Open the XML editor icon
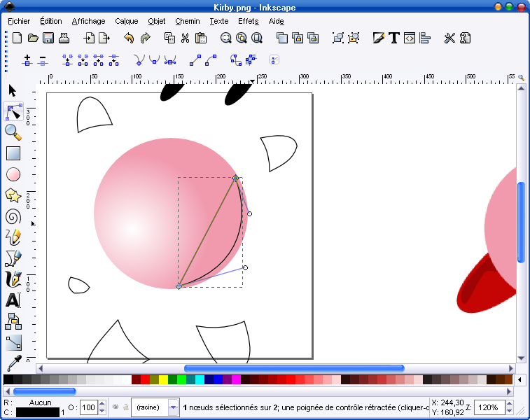Image resolution: width=530 pixels, height=420 pixels. 410,38
